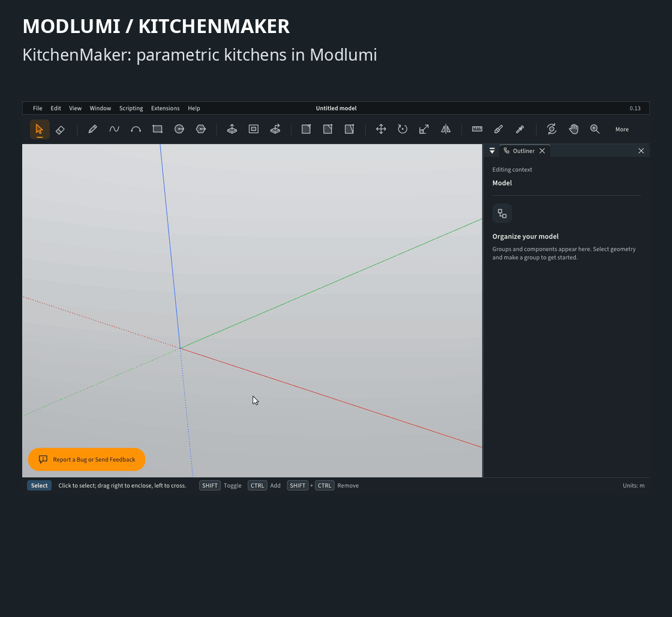Activate the Select arrow tool
The image size is (672, 617).
coord(40,129)
